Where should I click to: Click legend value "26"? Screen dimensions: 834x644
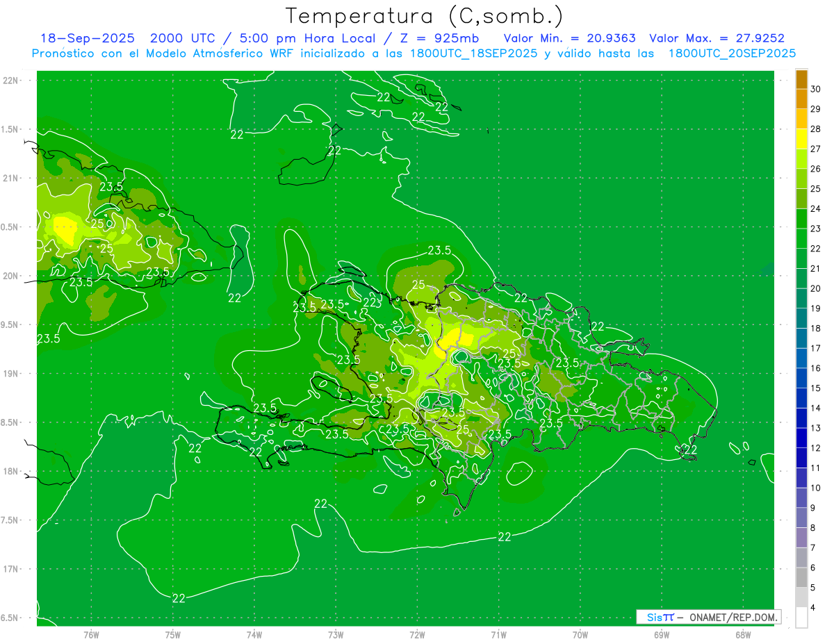click(x=816, y=169)
